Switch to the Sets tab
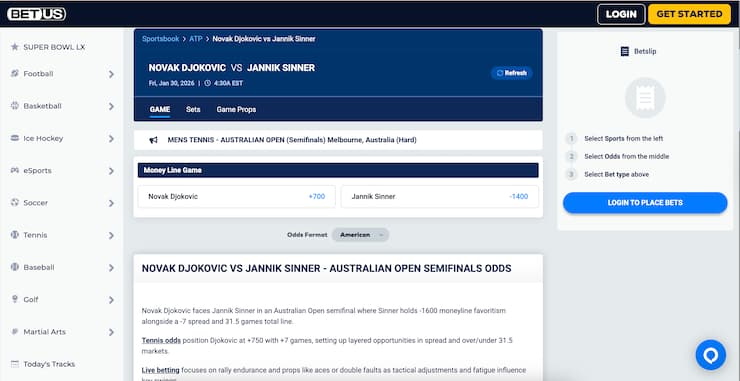 193,110
